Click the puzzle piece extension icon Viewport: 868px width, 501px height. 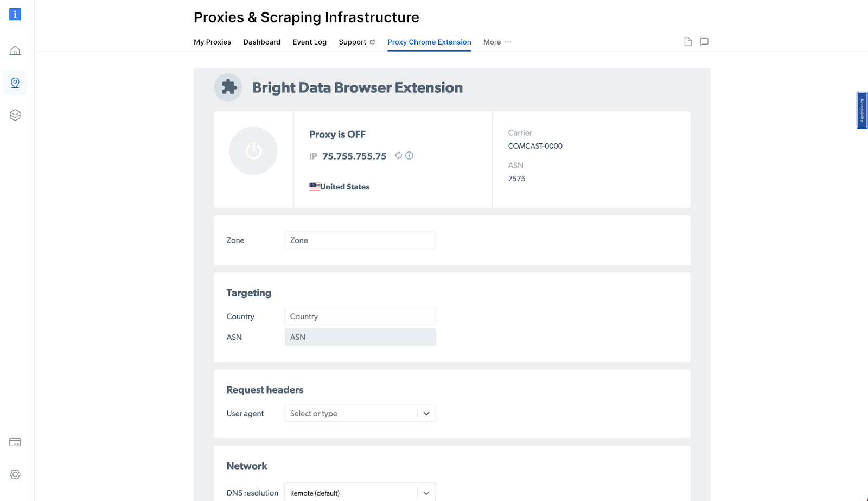[228, 87]
